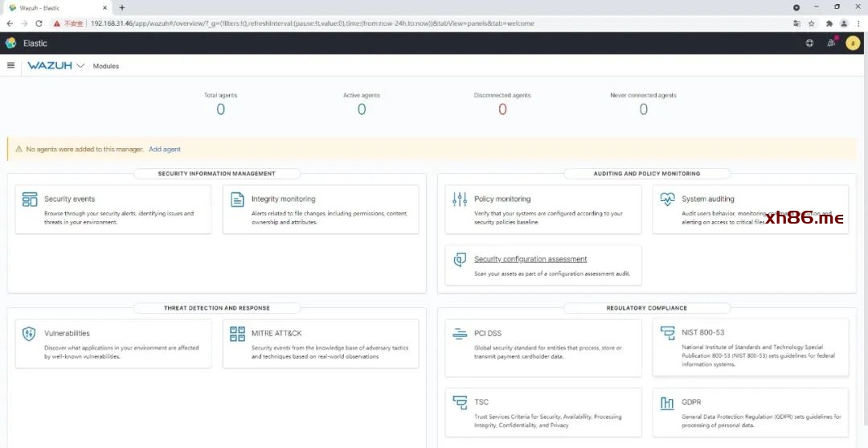This screenshot has height=448, width=868.
Task: Click the Security events module icon
Action: pos(30,199)
